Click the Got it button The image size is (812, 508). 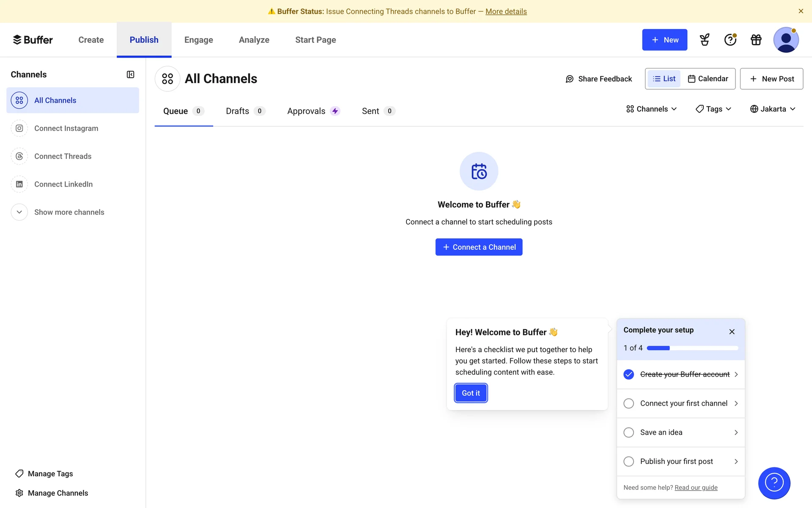(x=471, y=393)
